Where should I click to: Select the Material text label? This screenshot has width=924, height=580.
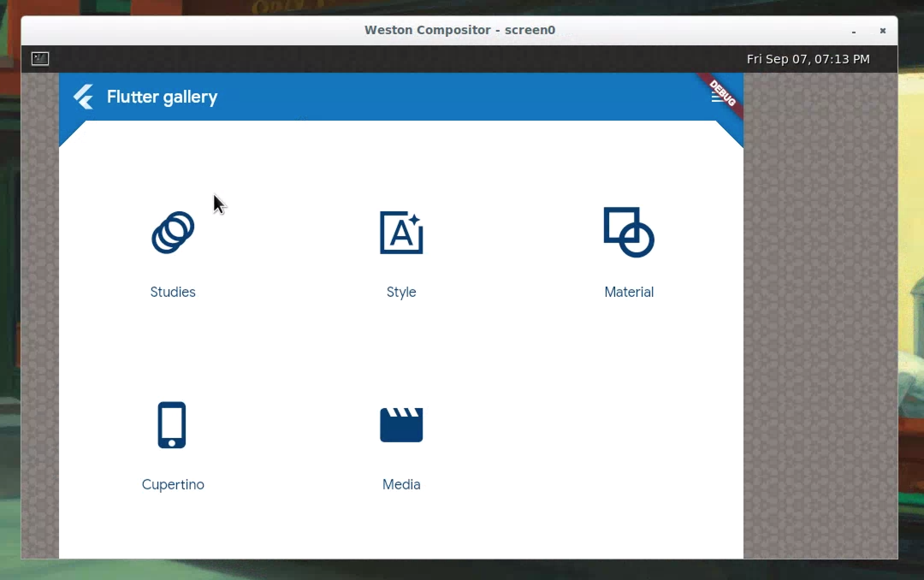629,292
